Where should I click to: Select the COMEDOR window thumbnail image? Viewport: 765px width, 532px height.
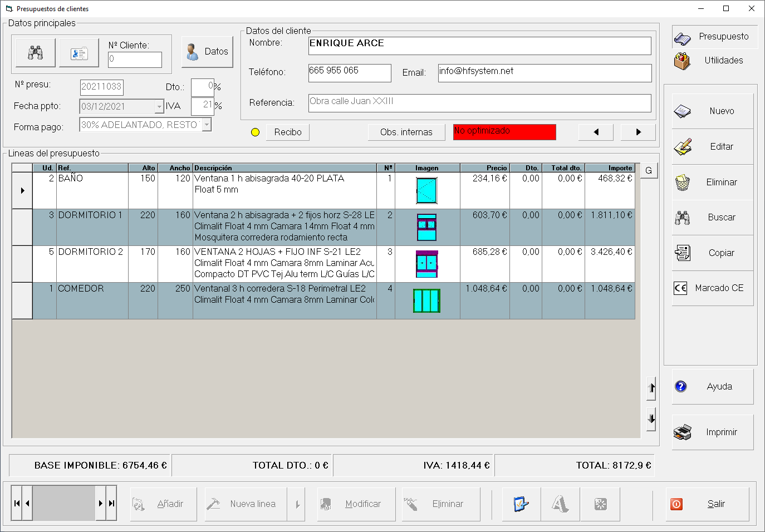[426, 301]
